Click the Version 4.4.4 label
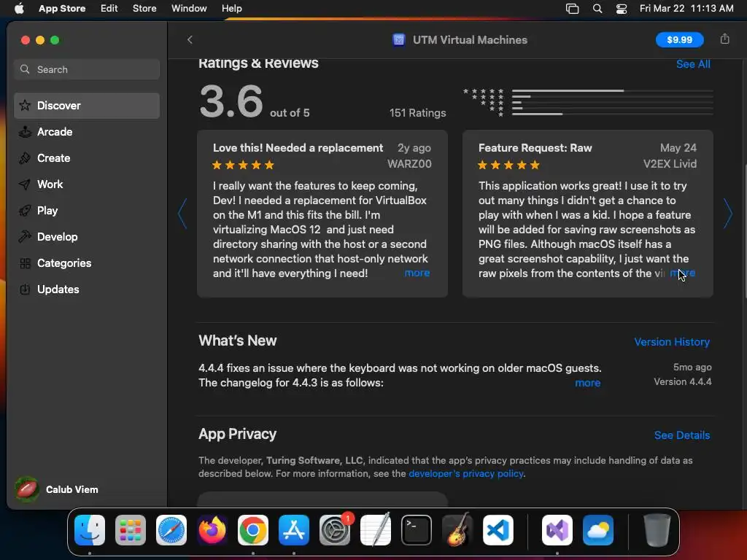Viewport: 747px width, 560px height. click(682, 382)
